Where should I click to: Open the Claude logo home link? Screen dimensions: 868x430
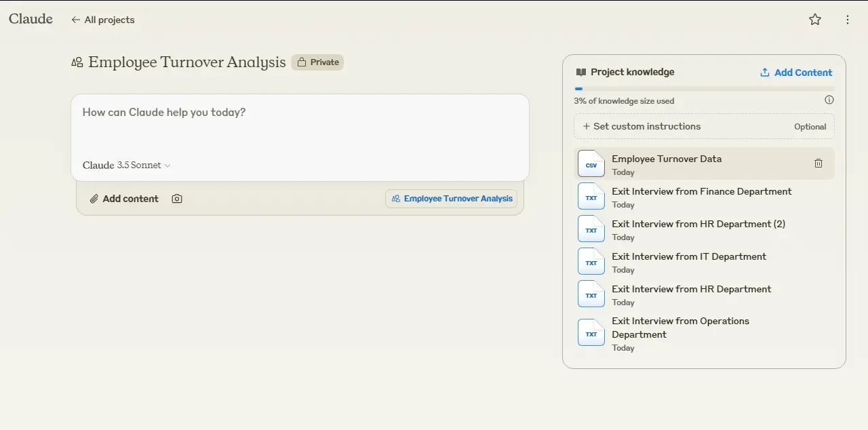31,19
